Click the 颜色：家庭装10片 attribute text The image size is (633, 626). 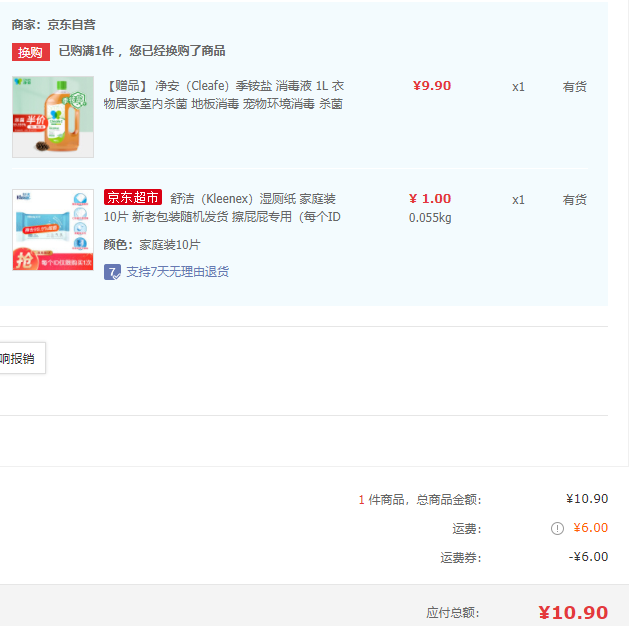tap(152, 245)
